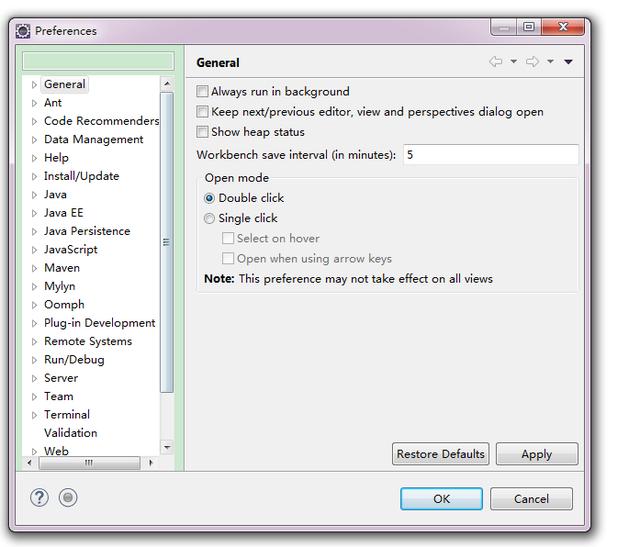Click the tree vertical scrollbar thumb

[x=167, y=242]
